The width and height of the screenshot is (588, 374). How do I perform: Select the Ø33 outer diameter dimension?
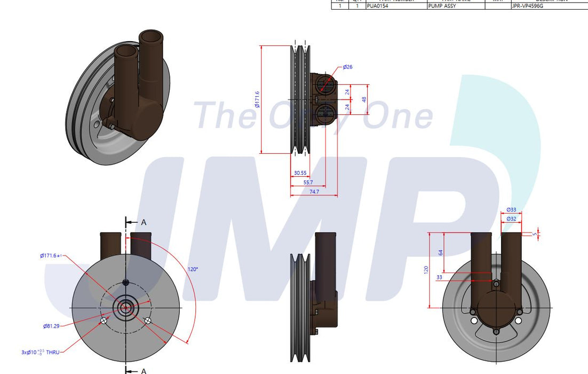click(x=511, y=209)
